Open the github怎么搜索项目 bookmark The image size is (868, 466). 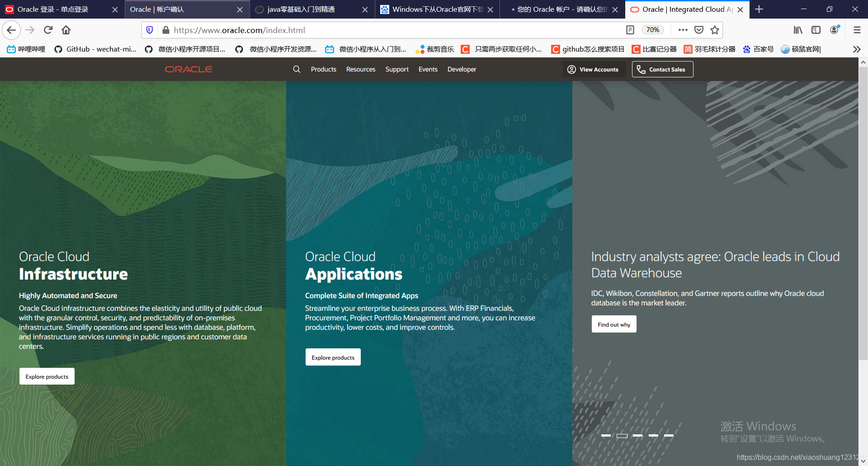[588, 49]
